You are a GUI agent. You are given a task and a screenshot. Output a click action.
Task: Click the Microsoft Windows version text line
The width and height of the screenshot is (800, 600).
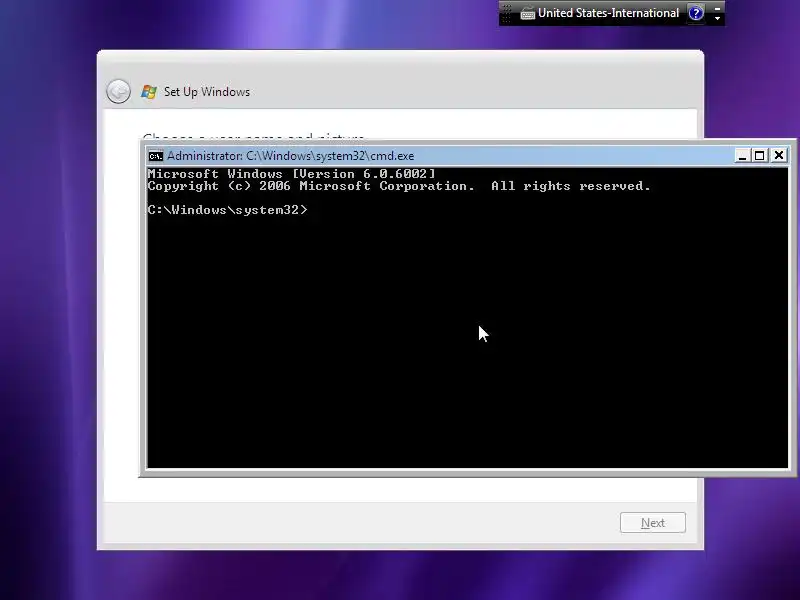(291, 174)
